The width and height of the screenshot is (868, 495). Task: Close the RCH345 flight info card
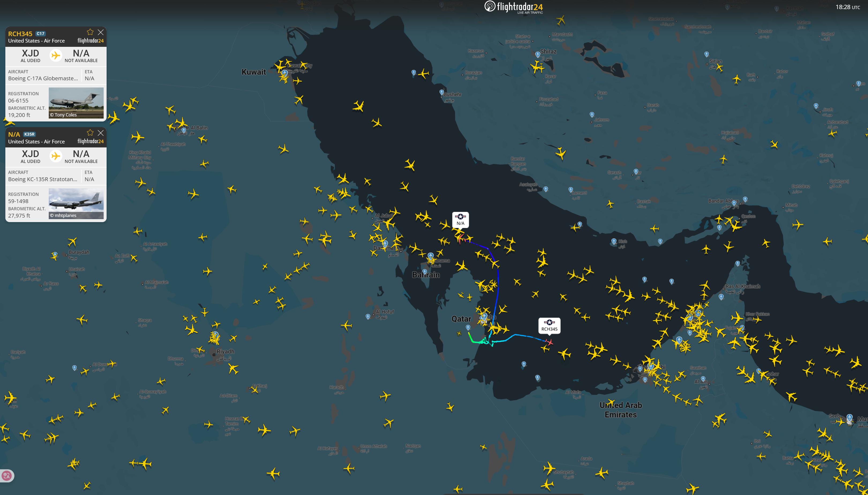pos(101,32)
